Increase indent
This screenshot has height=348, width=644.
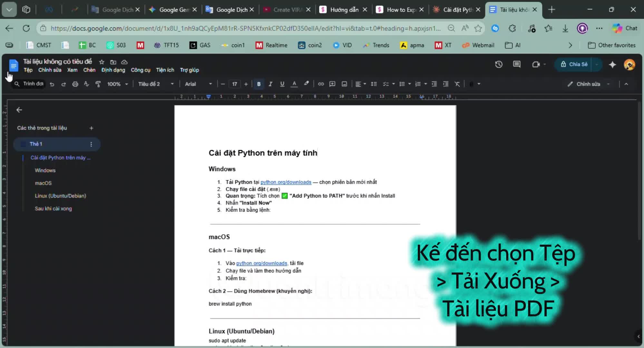click(x=446, y=84)
